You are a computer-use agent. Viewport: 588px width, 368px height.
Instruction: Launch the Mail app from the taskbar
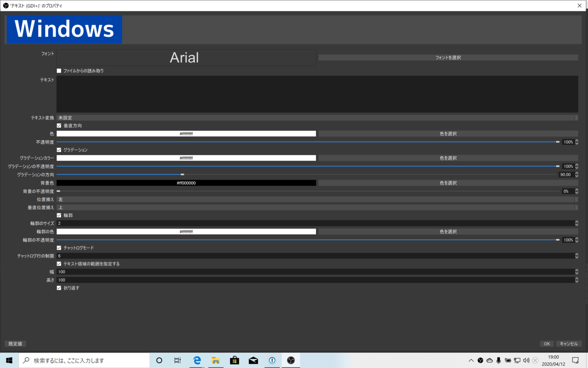pos(253,361)
